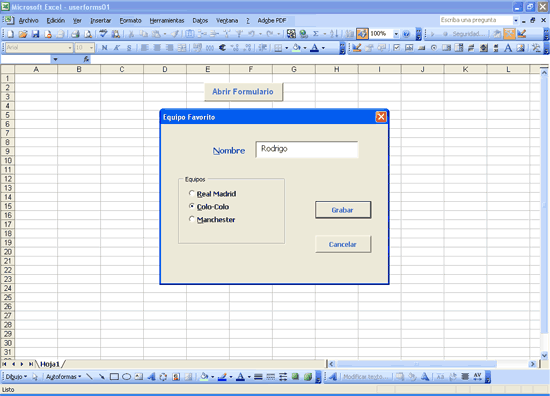Click the Control Toolbox design mode icon
Screen dimensions: 550x396
click(357, 48)
